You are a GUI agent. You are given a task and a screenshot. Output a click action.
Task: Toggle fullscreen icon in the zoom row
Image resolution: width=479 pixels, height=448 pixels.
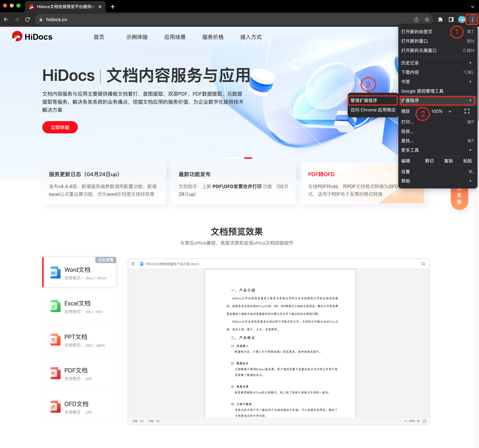click(x=467, y=111)
